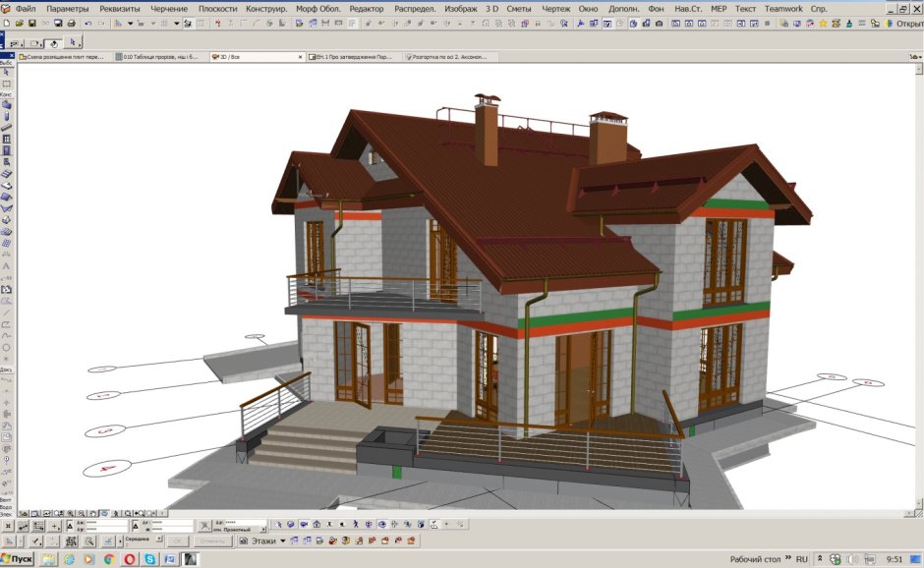Click the Chrome icon in the taskbar
Viewport: 924px width, 568px height.
click(108, 559)
